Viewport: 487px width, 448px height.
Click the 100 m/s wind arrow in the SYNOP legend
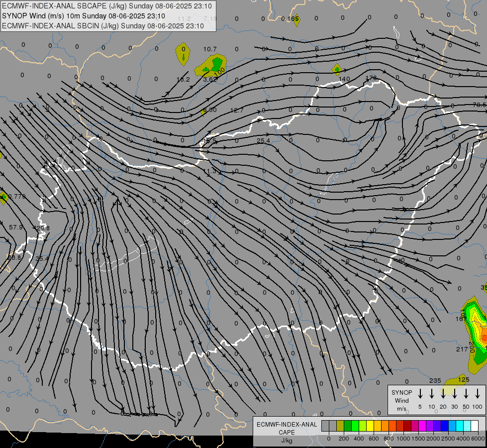click(478, 394)
